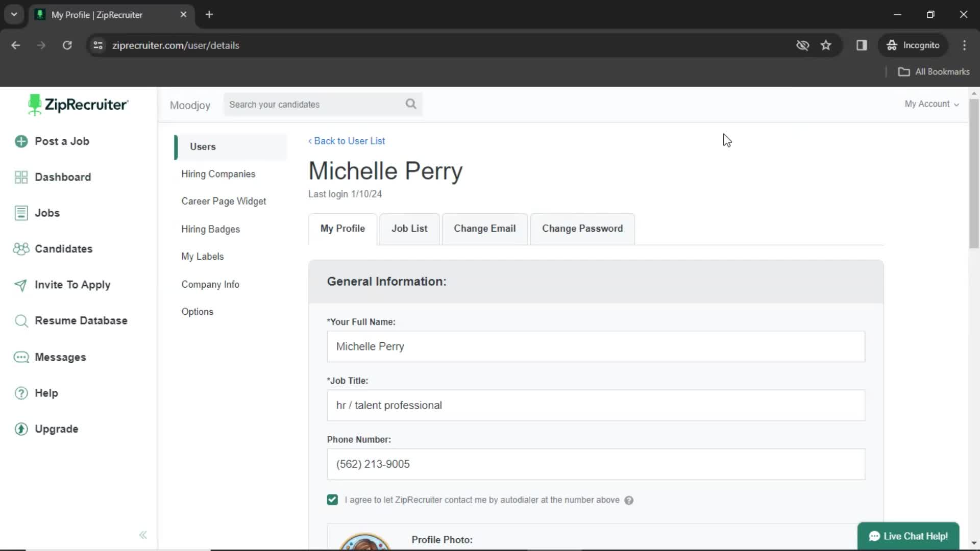This screenshot has width=980, height=551.
Task: Open Candidates section
Action: (x=63, y=249)
